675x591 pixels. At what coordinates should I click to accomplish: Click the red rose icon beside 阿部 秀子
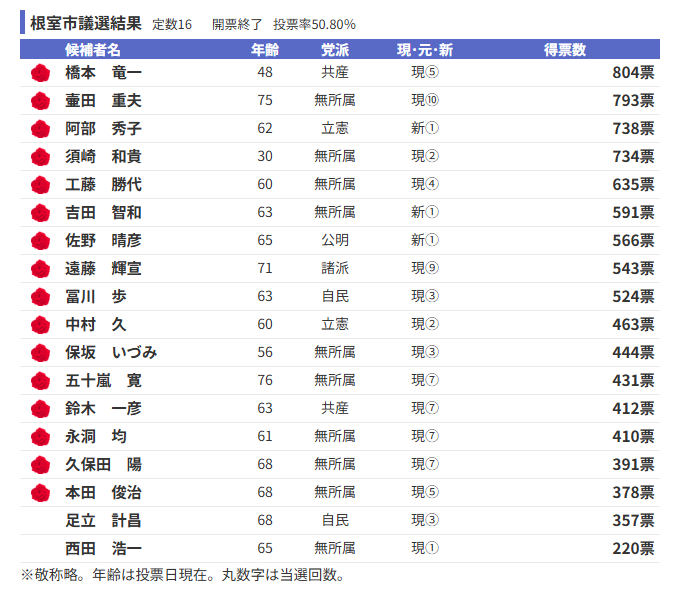coord(40,129)
